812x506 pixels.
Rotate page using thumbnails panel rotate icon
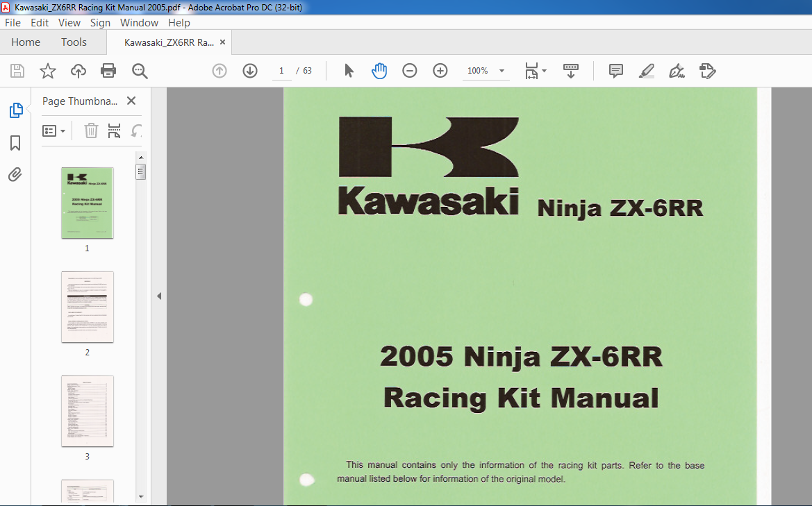(x=136, y=130)
